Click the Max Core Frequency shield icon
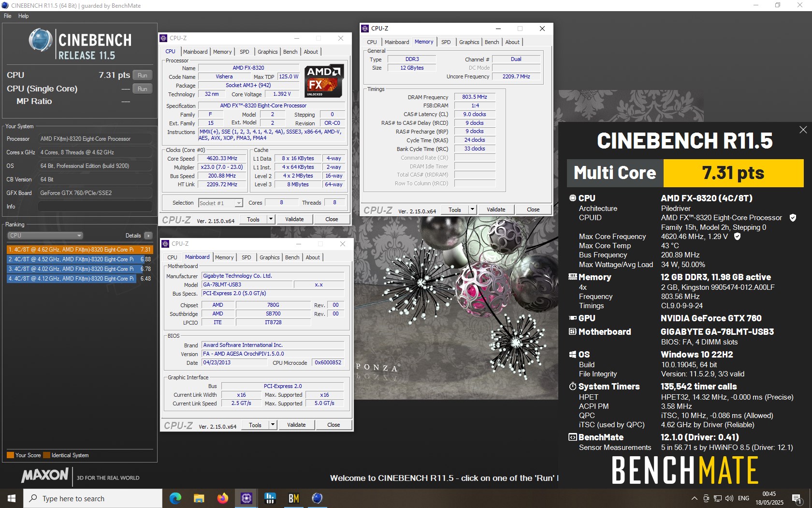Viewport: 812px width, 508px height. click(x=737, y=237)
